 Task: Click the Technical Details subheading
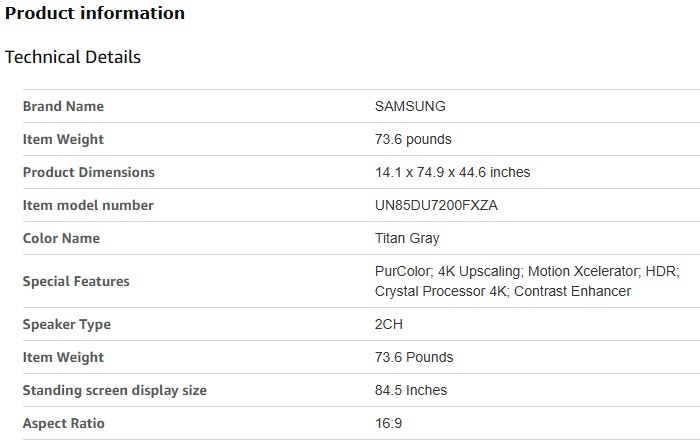(73, 57)
